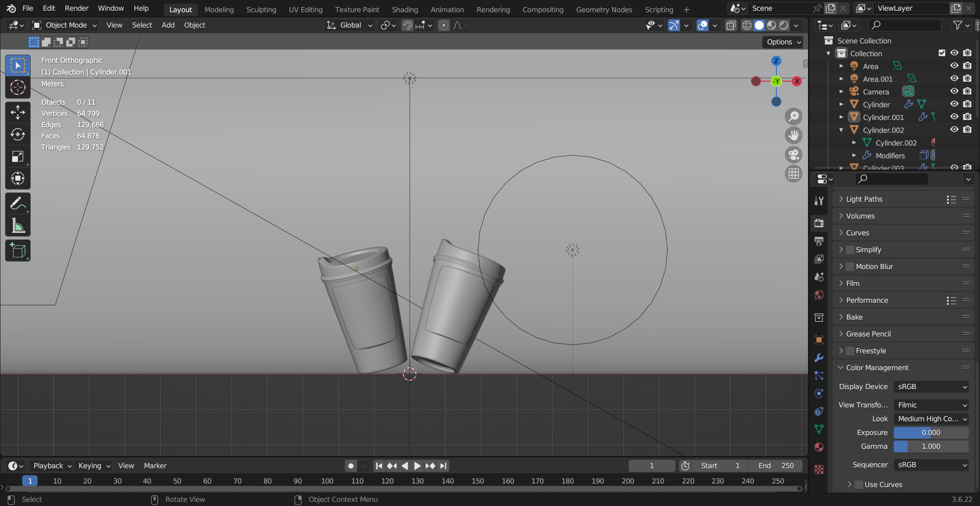Disable Cylinder.002 in renders

pos(967,130)
